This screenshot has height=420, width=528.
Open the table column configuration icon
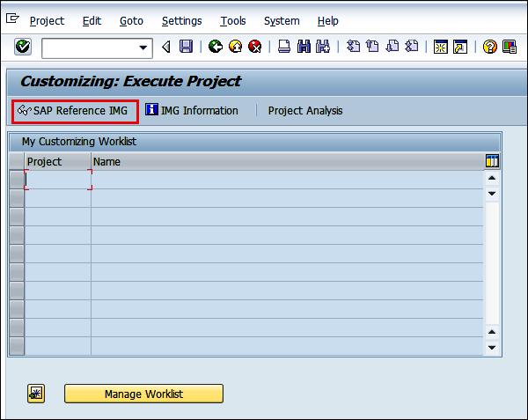(x=492, y=161)
